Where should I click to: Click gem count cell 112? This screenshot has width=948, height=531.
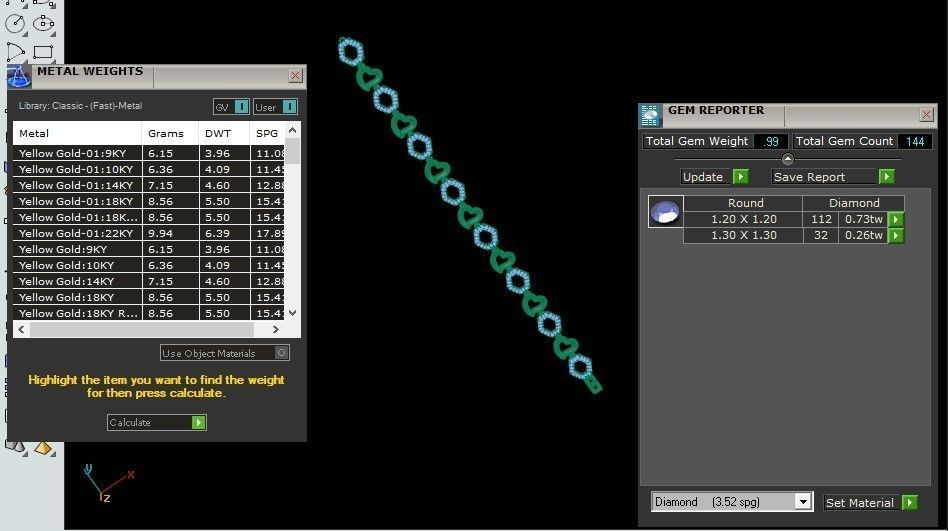[821, 219]
